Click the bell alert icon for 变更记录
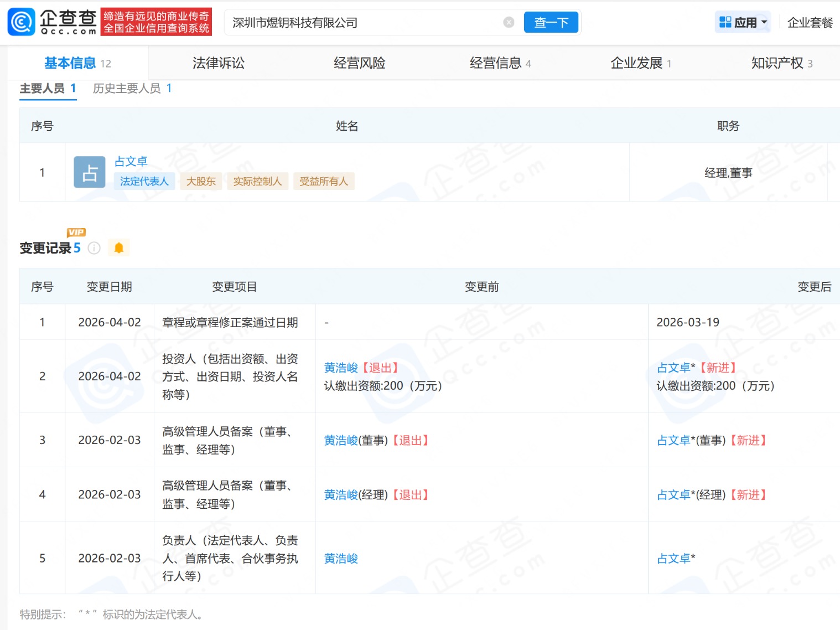Viewport: 840px width, 630px height. (x=118, y=248)
